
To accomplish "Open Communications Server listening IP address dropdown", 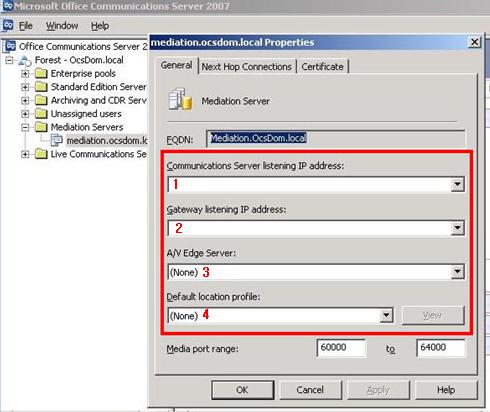I will pyautogui.click(x=457, y=184).
